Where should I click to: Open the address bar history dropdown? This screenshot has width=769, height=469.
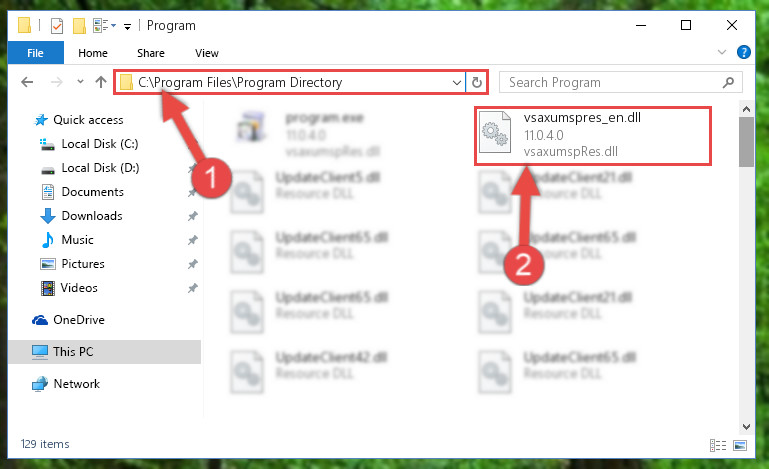pos(457,82)
